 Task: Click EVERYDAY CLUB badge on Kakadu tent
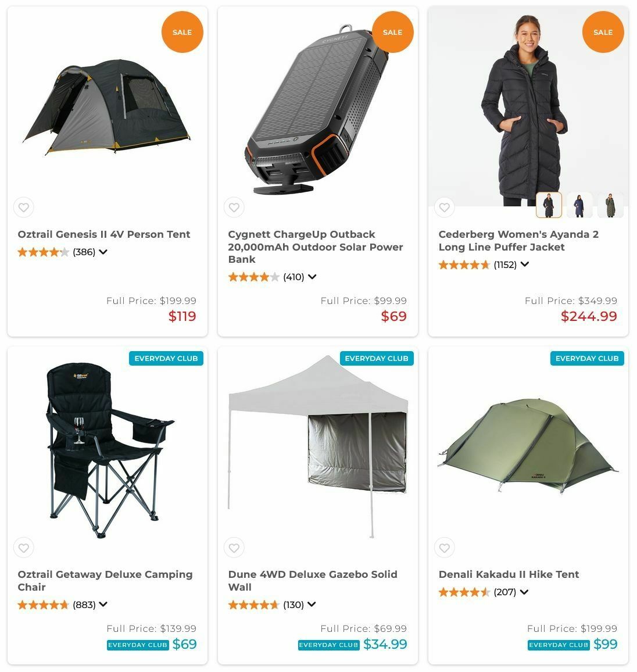click(587, 358)
